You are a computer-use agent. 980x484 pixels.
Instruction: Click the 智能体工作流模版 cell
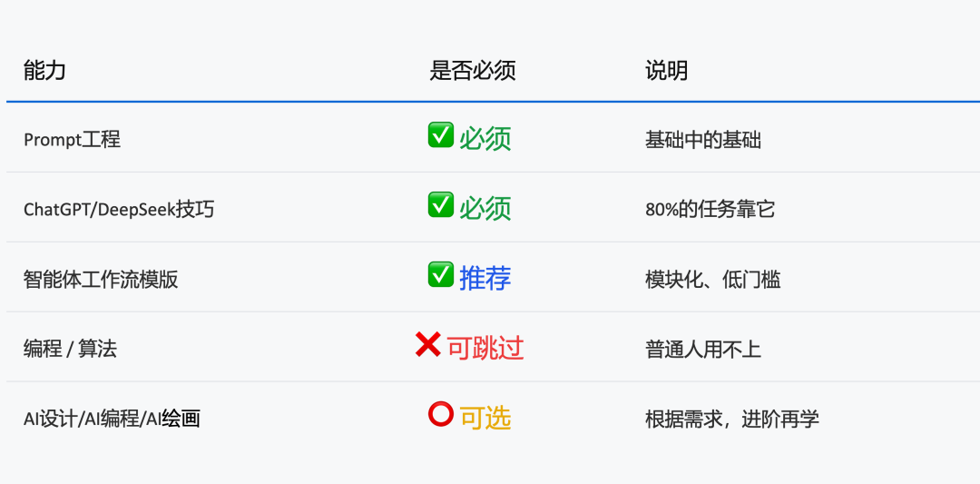point(101,279)
